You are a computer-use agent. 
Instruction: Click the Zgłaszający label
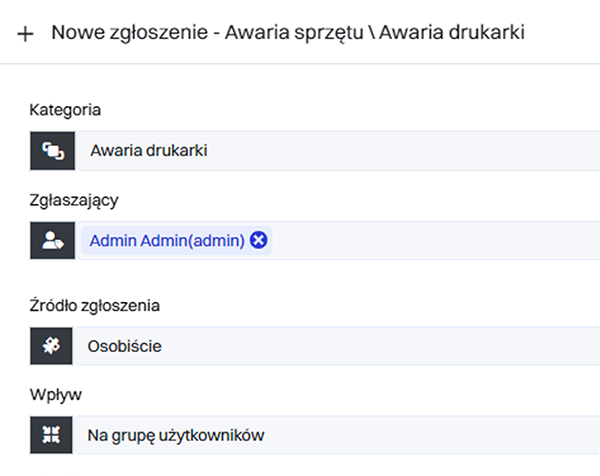click(74, 200)
